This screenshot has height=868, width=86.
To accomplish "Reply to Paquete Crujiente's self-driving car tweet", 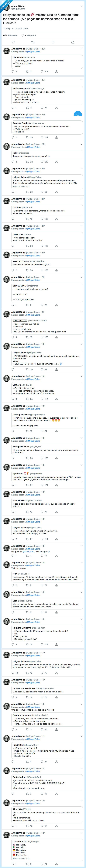I will pos(13,137).
